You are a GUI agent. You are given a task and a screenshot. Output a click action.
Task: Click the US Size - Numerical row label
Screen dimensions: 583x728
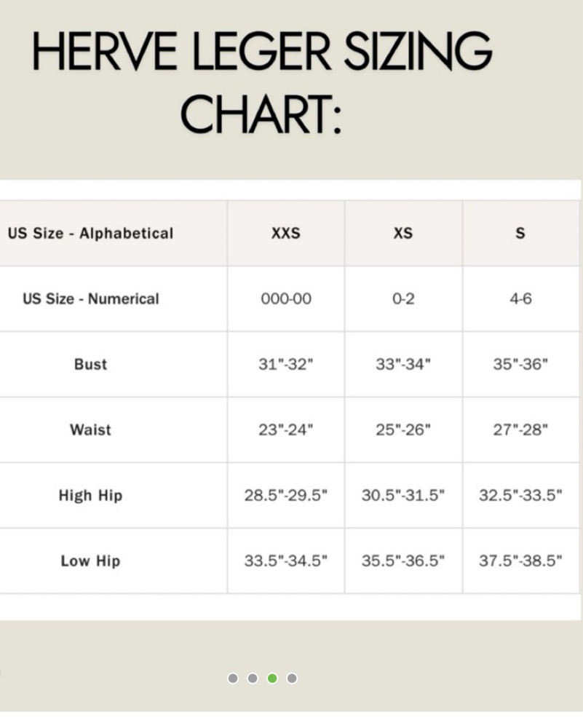(91, 299)
